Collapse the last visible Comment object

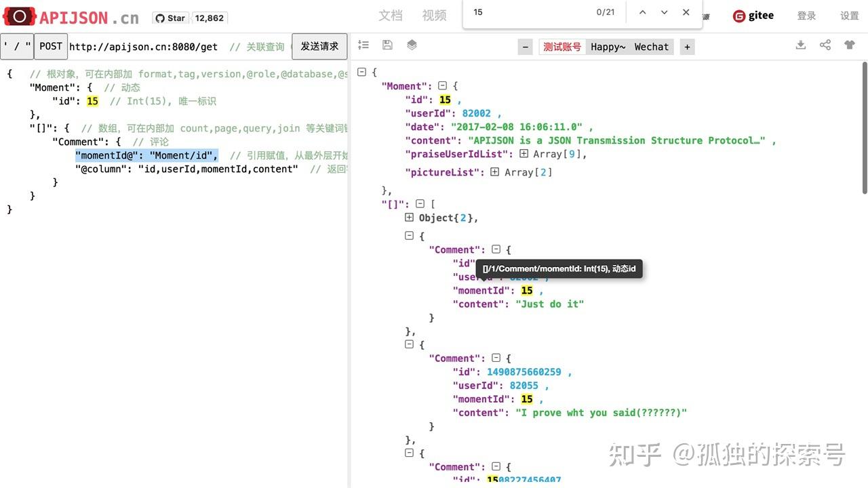[496, 466]
